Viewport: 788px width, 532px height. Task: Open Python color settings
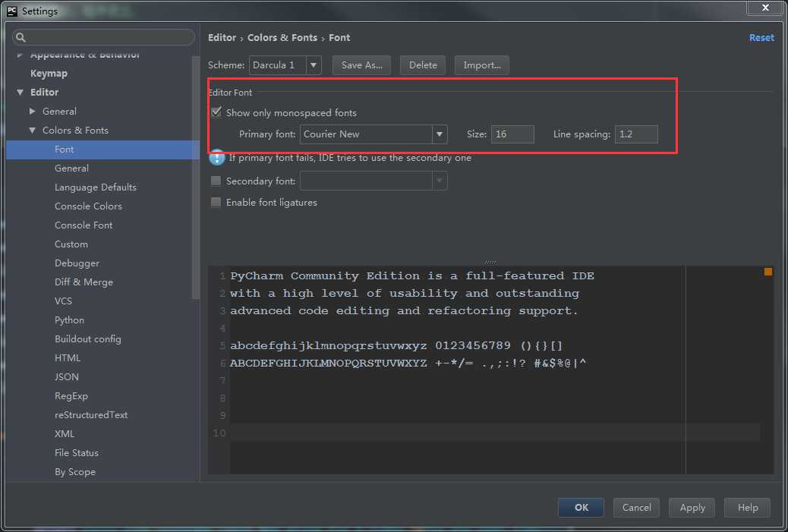[x=69, y=320]
